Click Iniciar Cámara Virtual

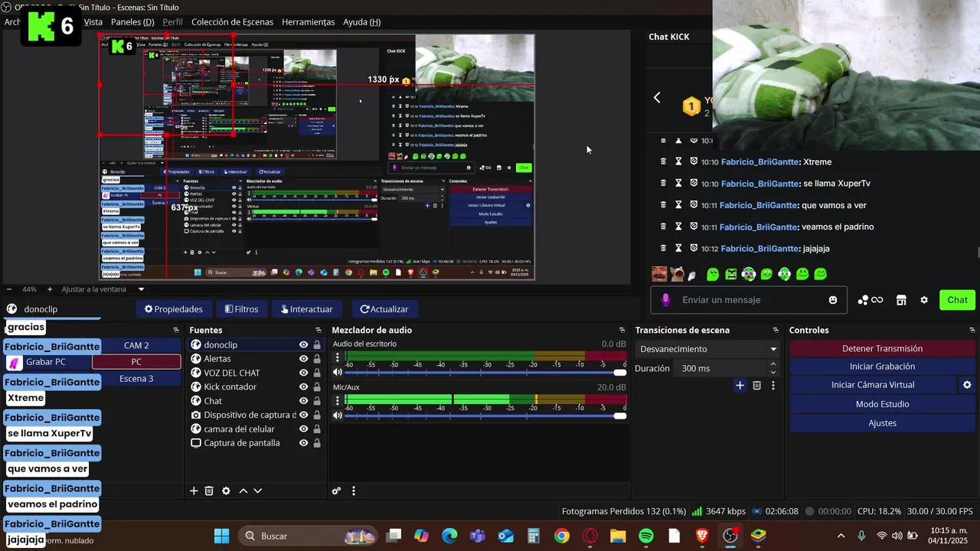[x=873, y=385]
